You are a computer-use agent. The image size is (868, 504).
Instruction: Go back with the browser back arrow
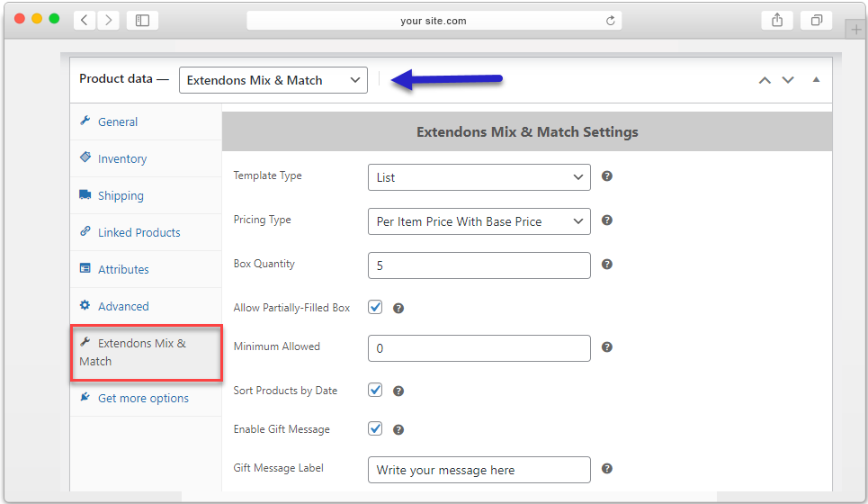coord(85,21)
